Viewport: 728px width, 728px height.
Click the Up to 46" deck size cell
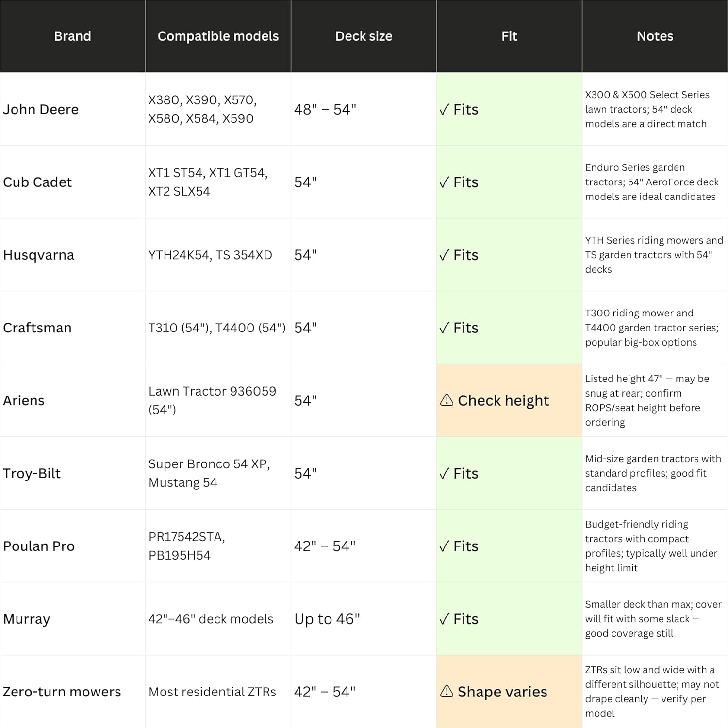click(x=327, y=619)
